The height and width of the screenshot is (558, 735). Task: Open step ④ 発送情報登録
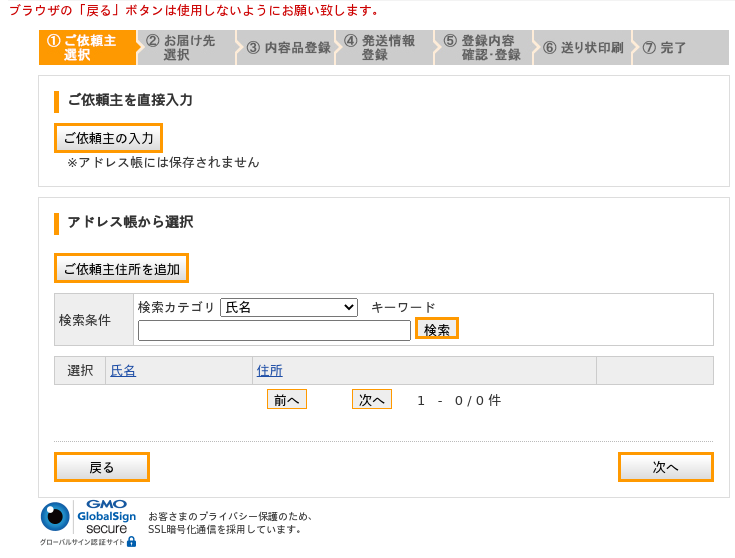tap(385, 47)
